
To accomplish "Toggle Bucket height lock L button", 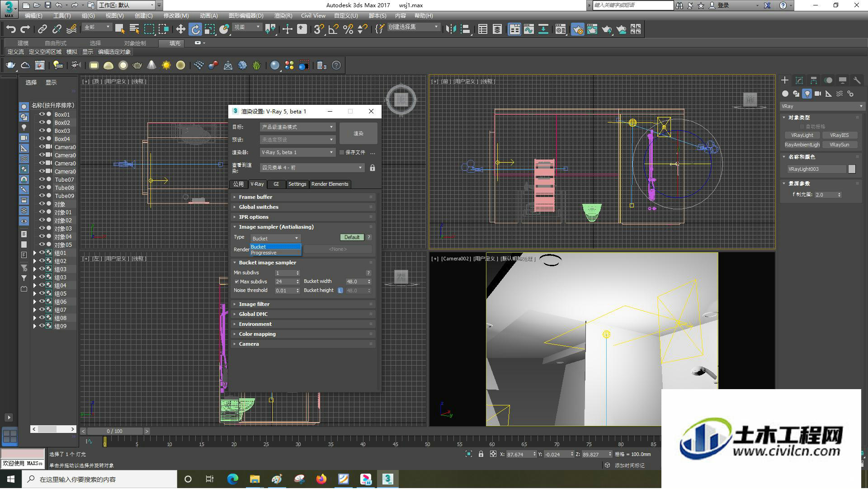I will click(x=340, y=291).
